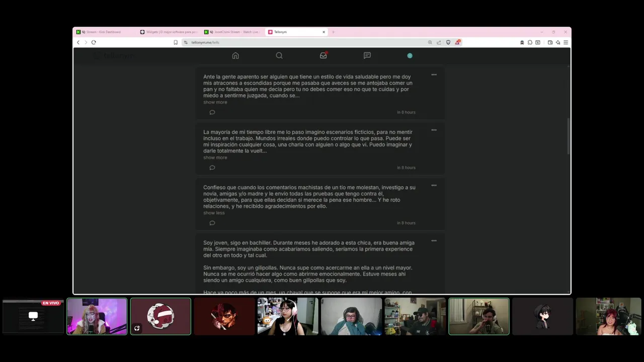Open options for 'Ante la gente' tell
The image size is (644, 362).
[x=434, y=75]
